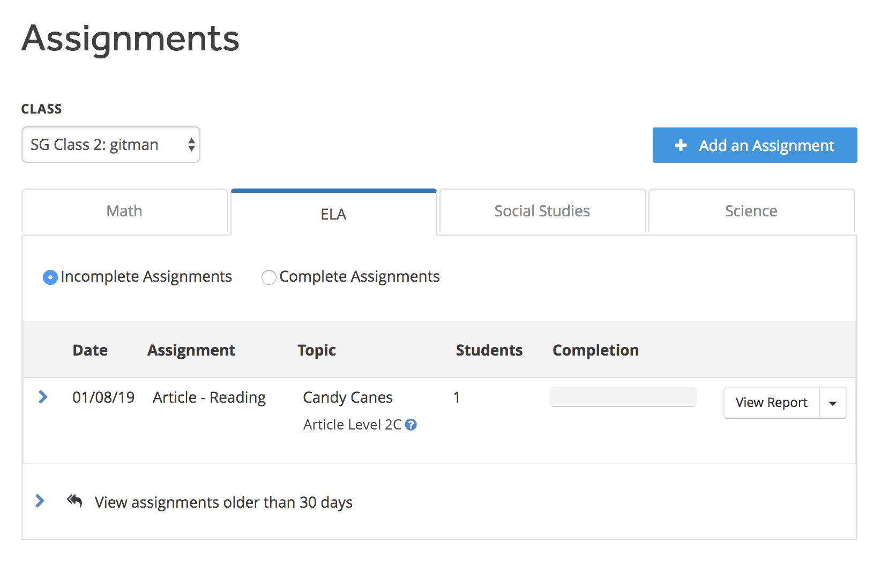Click the Article Level 2C text
881x588 pixels.
click(x=352, y=425)
